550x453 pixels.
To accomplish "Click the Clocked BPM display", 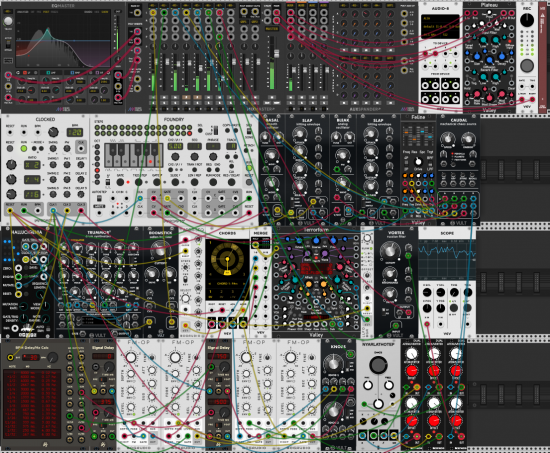I will [75, 132].
